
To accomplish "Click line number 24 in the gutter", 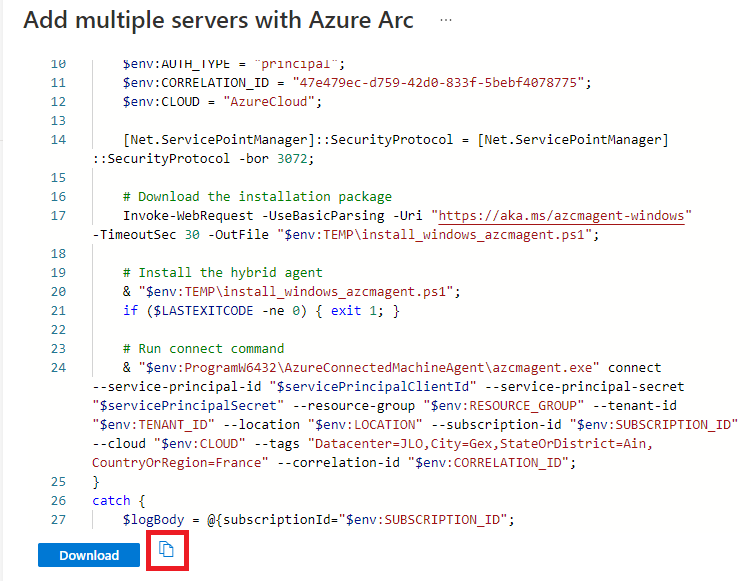I will (x=58, y=367).
